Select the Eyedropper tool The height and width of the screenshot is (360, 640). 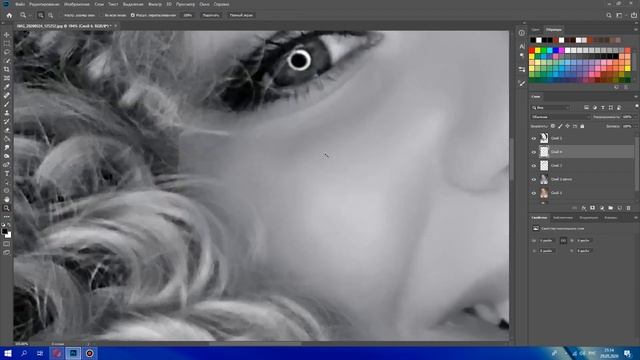point(7,87)
